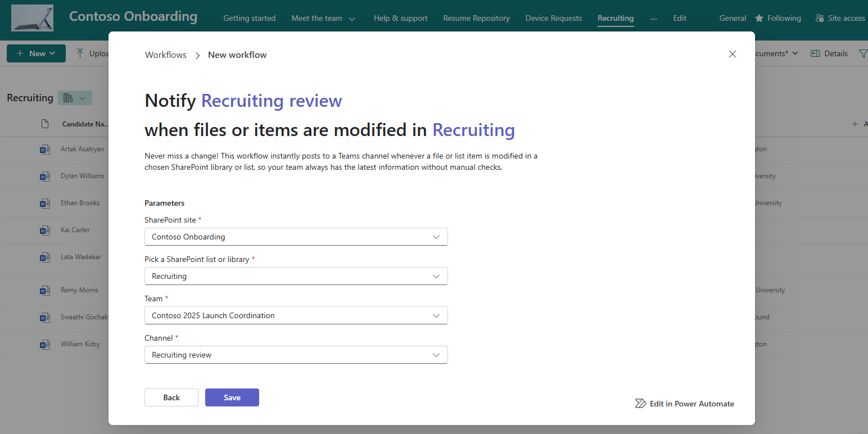868x434 pixels.
Task: Click the Ethan Brooks file name
Action: (80, 203)
